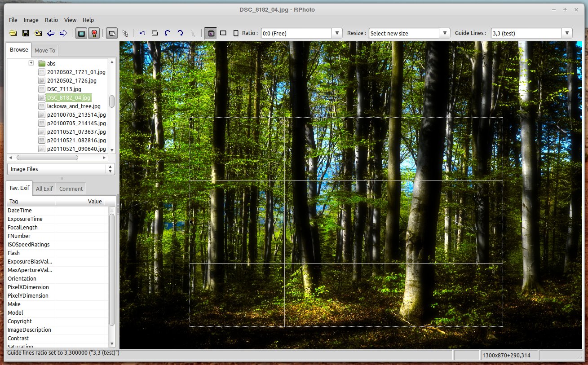Screen dimensions: 588x365
Task: Select the ISOSpeedRatings Exif row
Action: (x=57, y=244)
